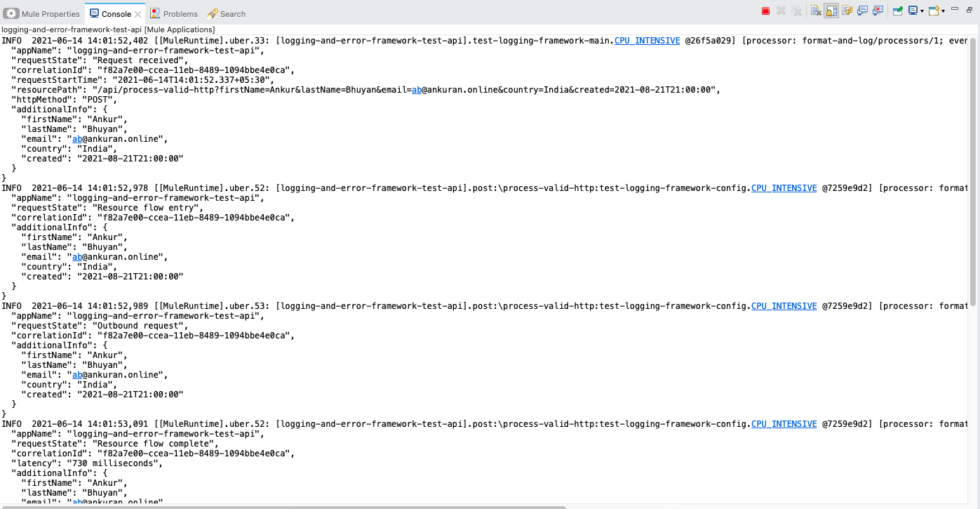
Task: Toggle Scroll Lock on the console
Action: pos(831,11)
